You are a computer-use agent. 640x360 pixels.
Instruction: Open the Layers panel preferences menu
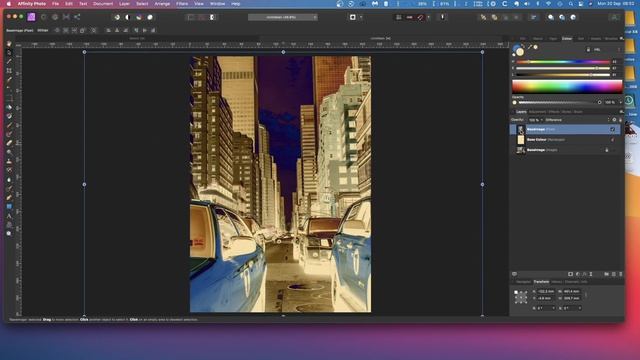pyautogui.click(x=621, y=111)
